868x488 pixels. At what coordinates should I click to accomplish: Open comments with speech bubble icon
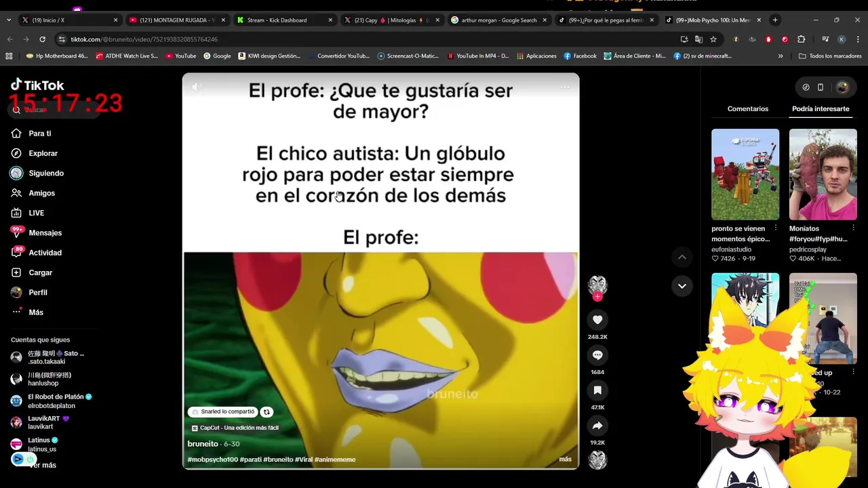[597, 355]
